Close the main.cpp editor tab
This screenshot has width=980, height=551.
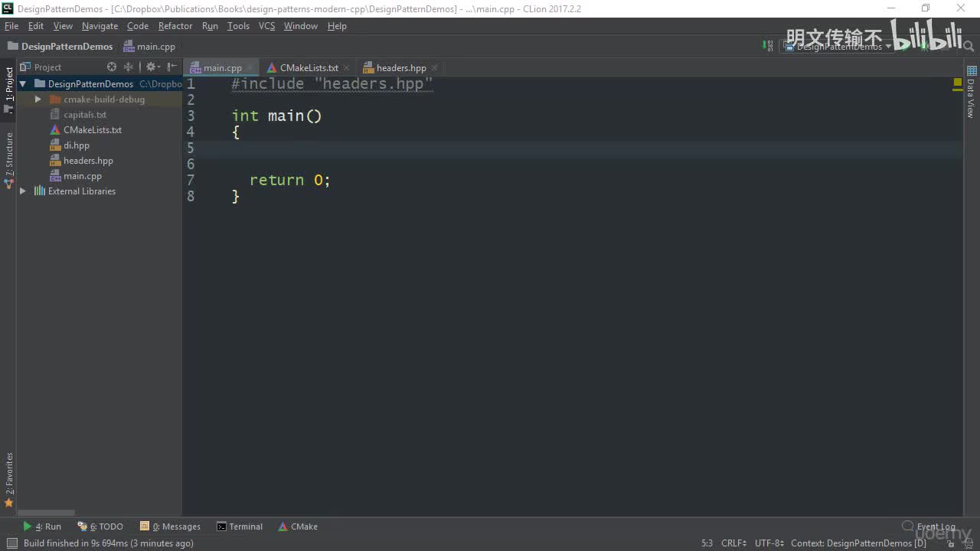(x=249, y=68)
